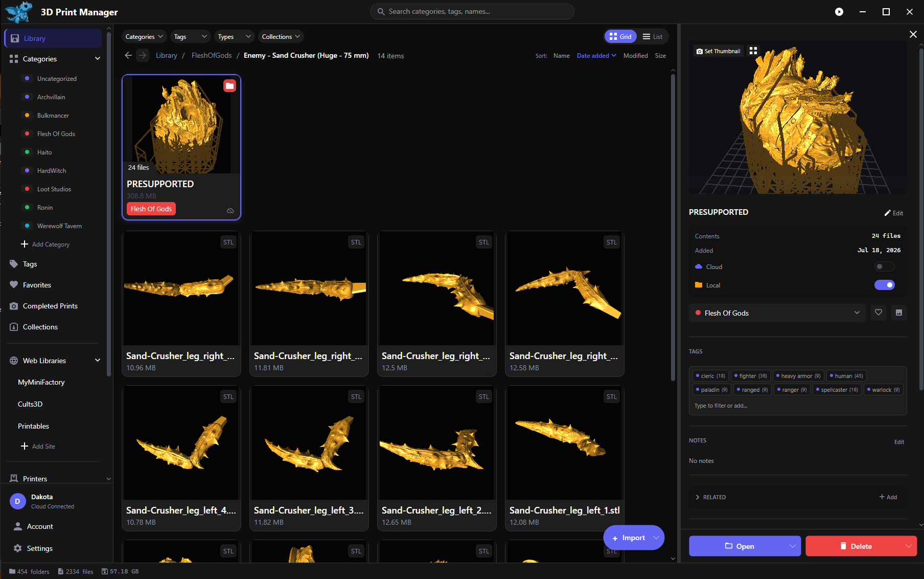Viewport: 924px width, 579px height.
Task: Click the Dakota user avatar
Action: (x=17, y=501)
